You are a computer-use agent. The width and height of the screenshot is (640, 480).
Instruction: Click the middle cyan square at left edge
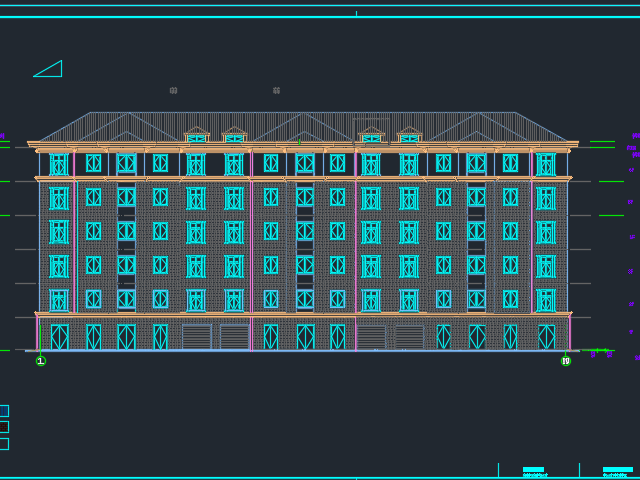point(4,427)
